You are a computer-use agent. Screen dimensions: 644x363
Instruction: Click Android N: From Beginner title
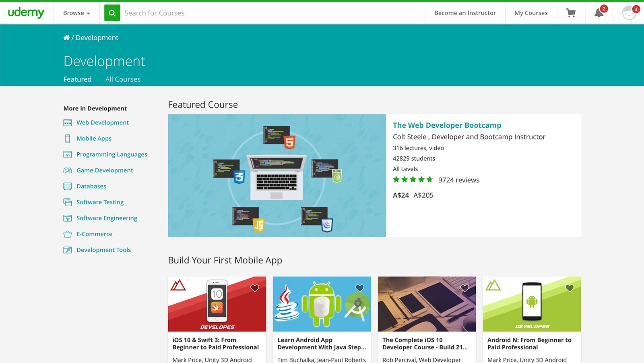point(529,344)
